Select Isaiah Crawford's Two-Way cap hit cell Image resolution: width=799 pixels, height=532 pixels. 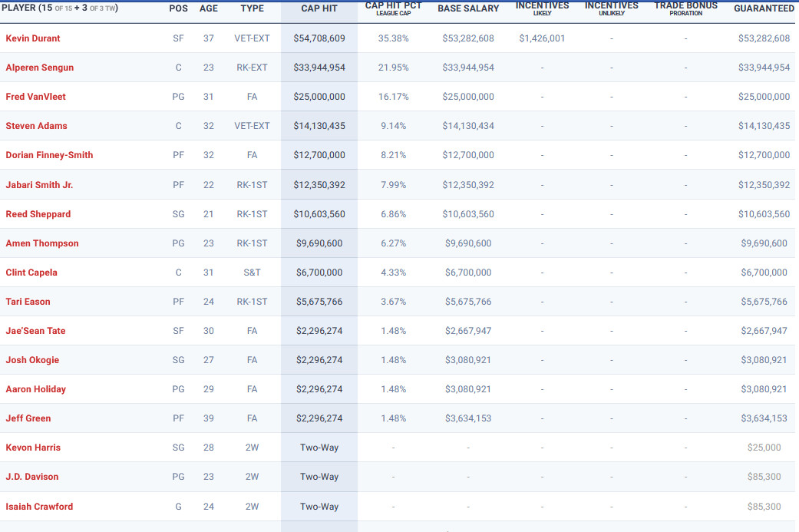point(319,507)
